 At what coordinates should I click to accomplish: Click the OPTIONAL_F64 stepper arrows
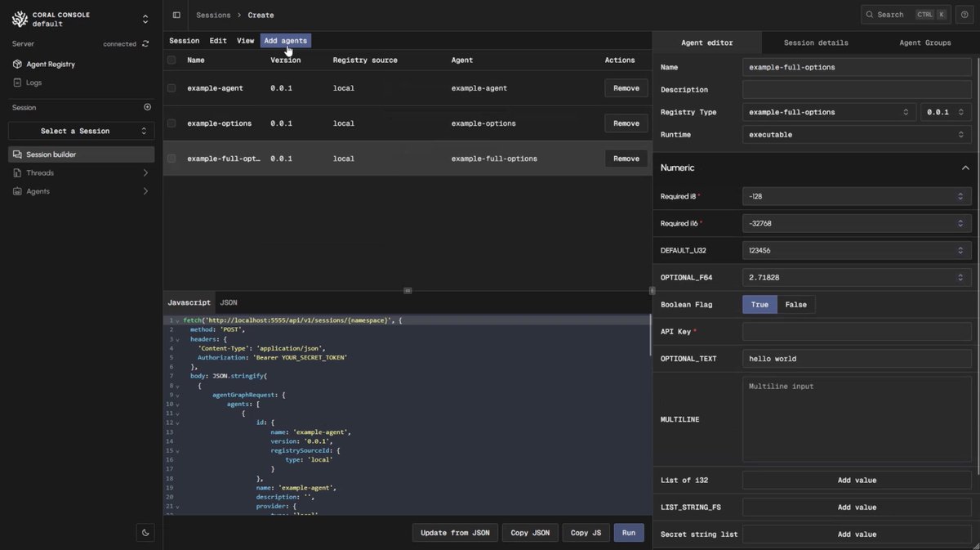click(960, 277)
